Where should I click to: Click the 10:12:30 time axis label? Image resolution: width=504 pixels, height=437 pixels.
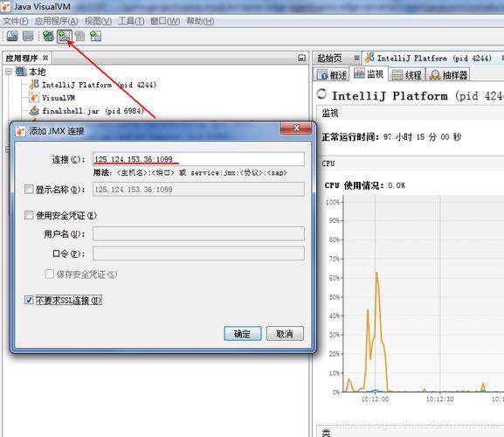(439, 399)
